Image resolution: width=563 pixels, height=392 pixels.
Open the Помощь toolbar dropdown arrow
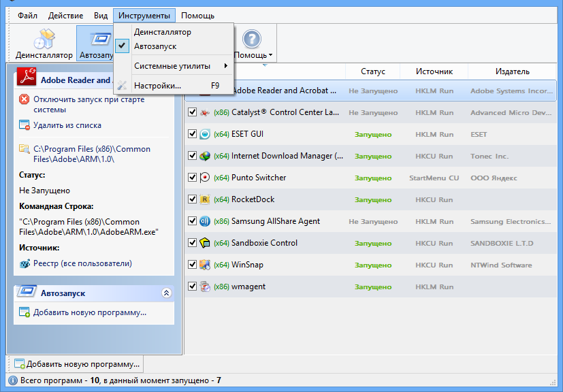[x=270, y=55]
